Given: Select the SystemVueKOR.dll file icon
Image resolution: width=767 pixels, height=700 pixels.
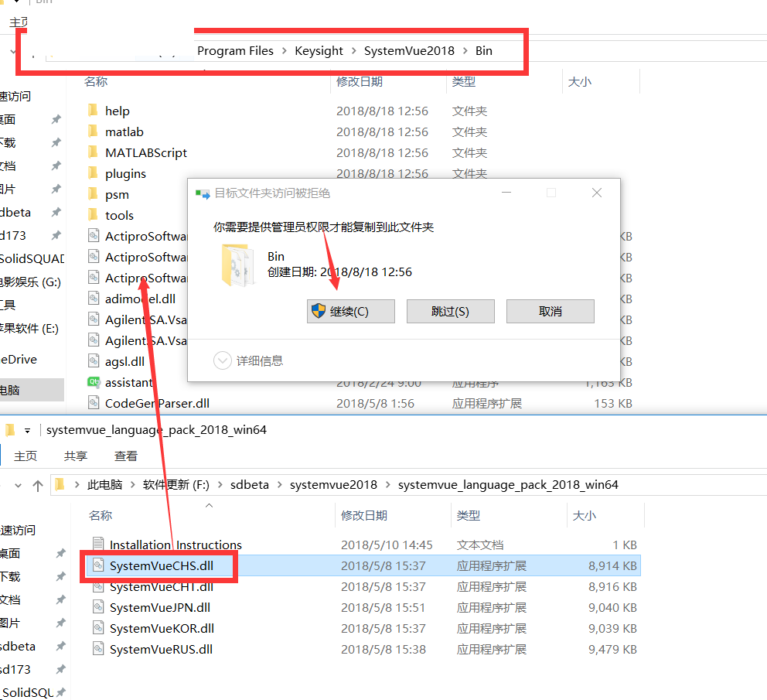Looking at the screenshot, I should 98,628.
